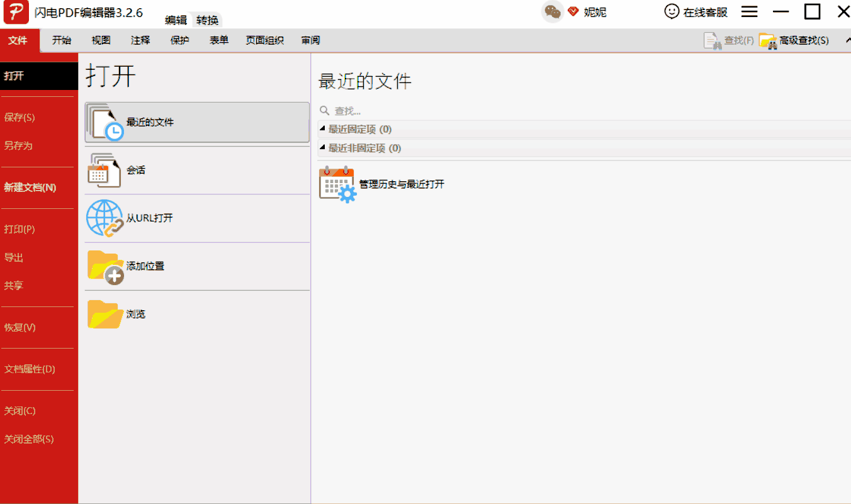Open the 页面组织 ribbon tab
The image size is (851, 504).
point(264,40)
